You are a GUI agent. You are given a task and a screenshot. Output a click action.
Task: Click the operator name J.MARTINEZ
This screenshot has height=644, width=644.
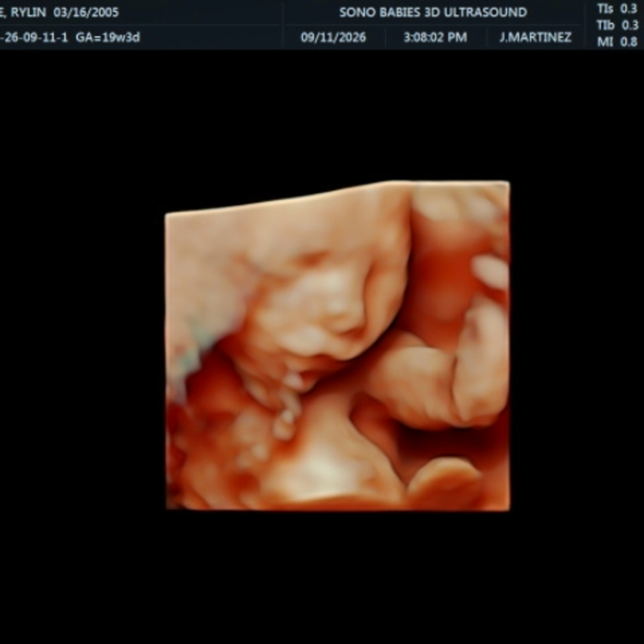click(535, 38)
